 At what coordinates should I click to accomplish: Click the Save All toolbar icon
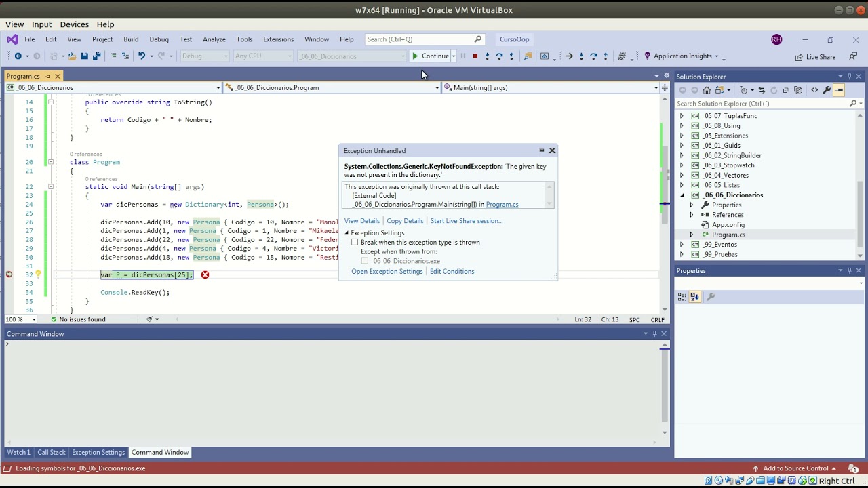(x=96, y=56)
